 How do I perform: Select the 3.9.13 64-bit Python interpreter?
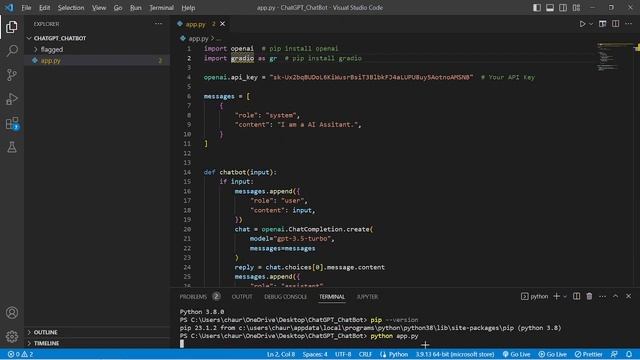(x=455, y=354)
